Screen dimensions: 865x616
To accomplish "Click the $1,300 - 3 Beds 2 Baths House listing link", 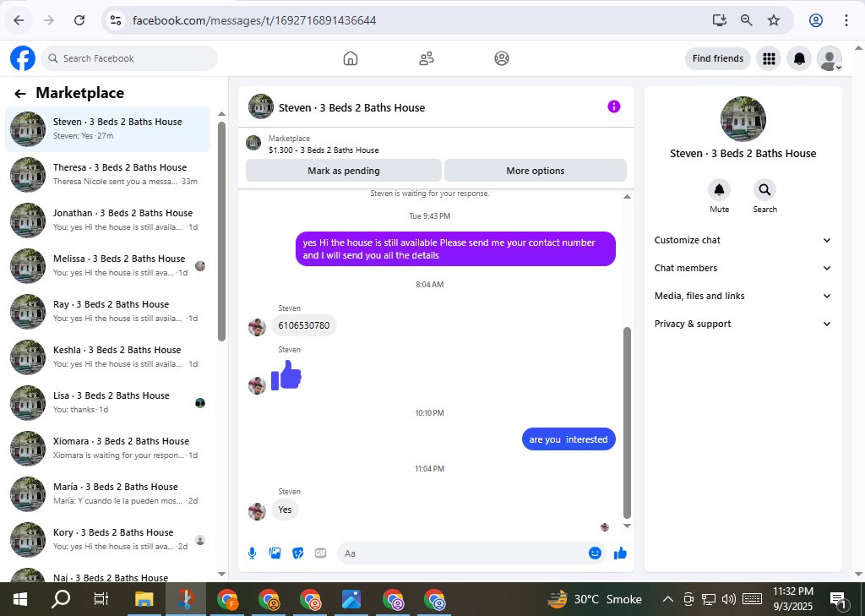I will (324, 150).
